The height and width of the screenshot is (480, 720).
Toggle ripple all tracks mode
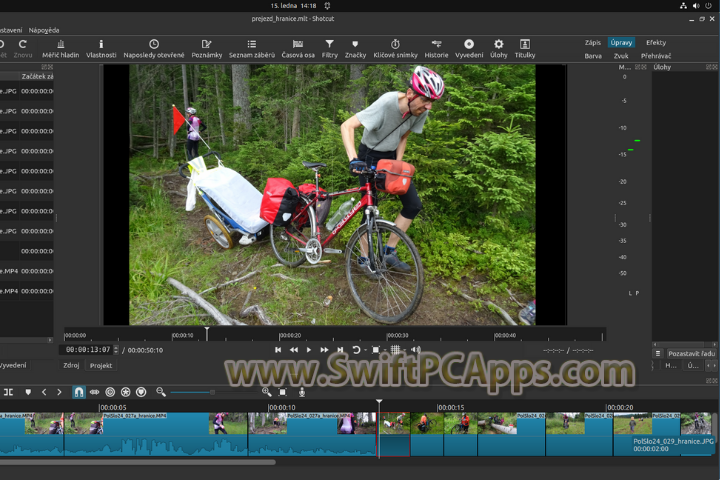pyautogui.click(x=125, y=392)
